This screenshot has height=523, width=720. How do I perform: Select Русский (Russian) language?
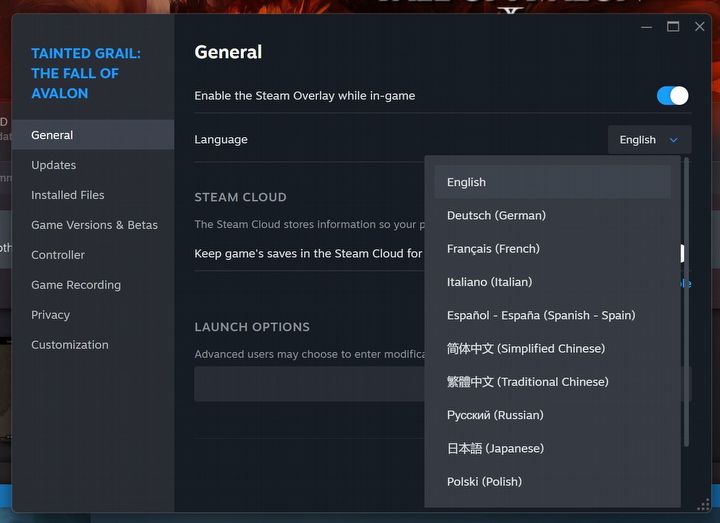point(495,415)
